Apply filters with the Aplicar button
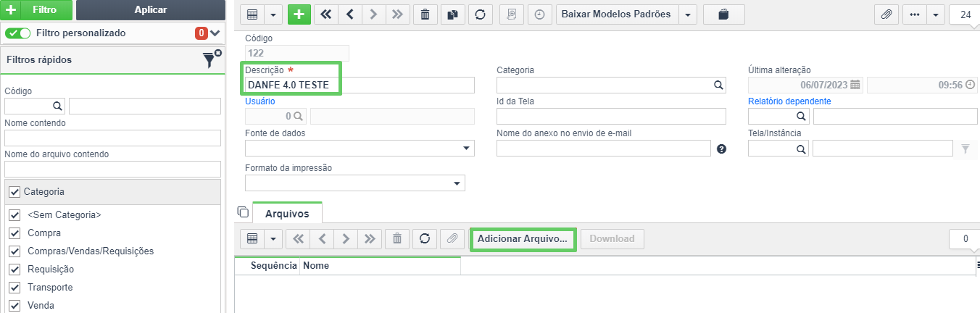This screenshot has height=313, width=980. [151, 10]
